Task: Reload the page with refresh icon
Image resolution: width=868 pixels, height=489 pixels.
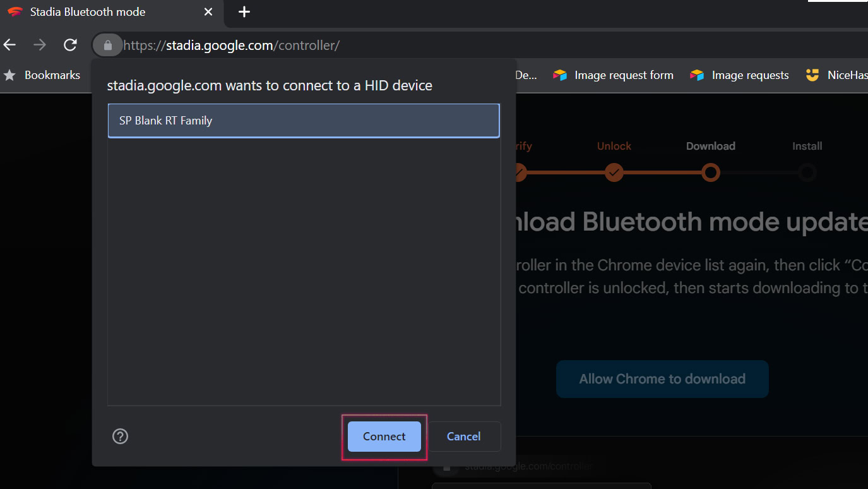Action: [70, 45]
